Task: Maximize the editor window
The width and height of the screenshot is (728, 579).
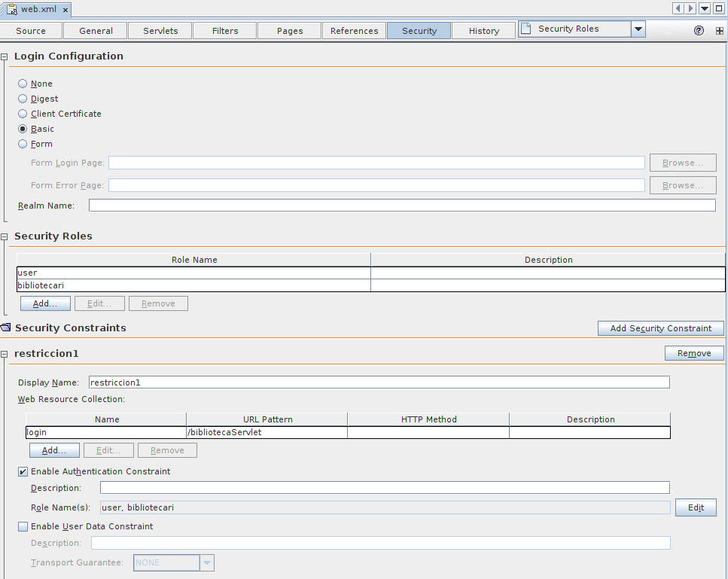Action: 719,8
